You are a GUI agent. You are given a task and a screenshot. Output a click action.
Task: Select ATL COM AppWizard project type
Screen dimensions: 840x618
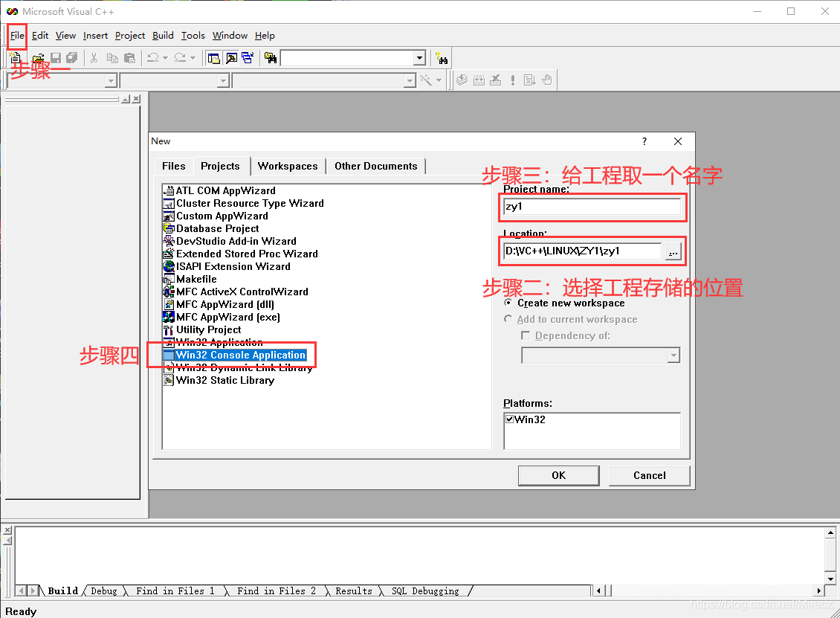tap(225, 190)
